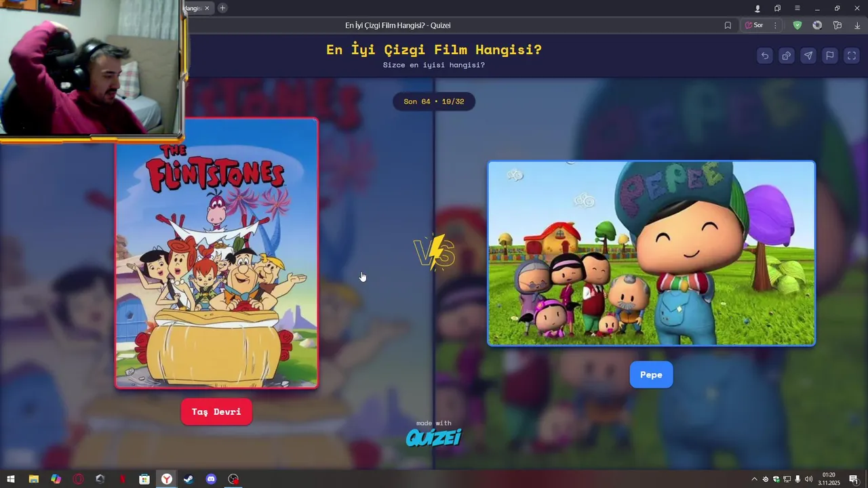The height and width of the screenshot is (488, 868).
Task: Open OBS Studio from the taskbar
Action: (233, 479)
